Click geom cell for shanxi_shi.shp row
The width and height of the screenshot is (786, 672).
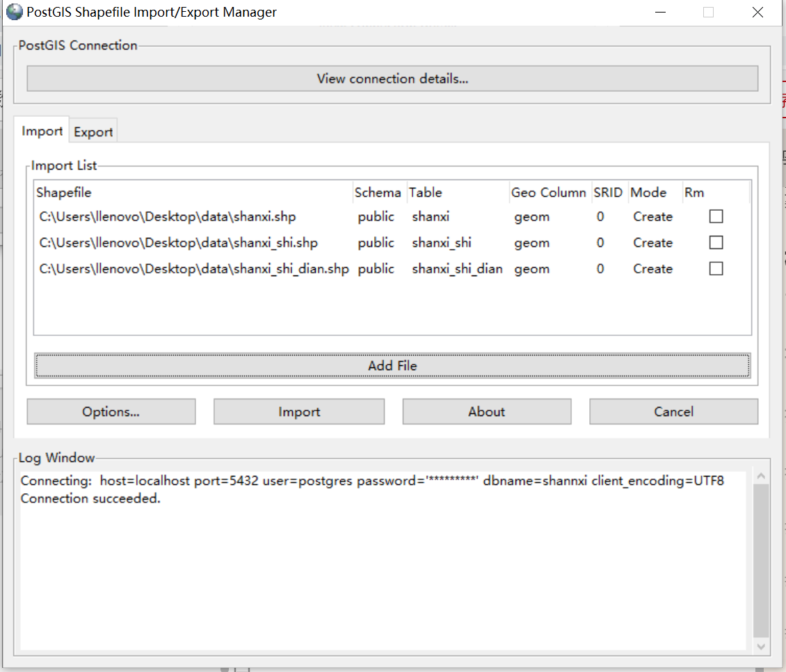point(532,243)
